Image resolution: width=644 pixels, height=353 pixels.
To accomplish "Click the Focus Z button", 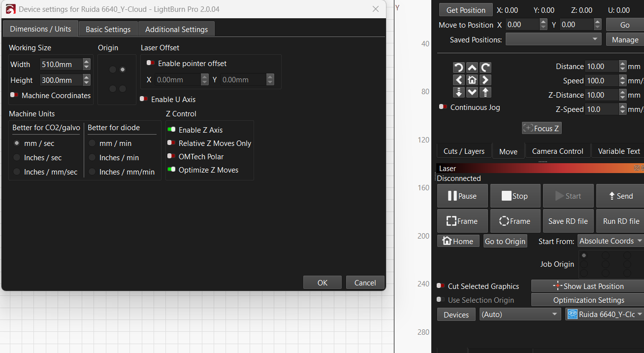I will tap(542, 128).
